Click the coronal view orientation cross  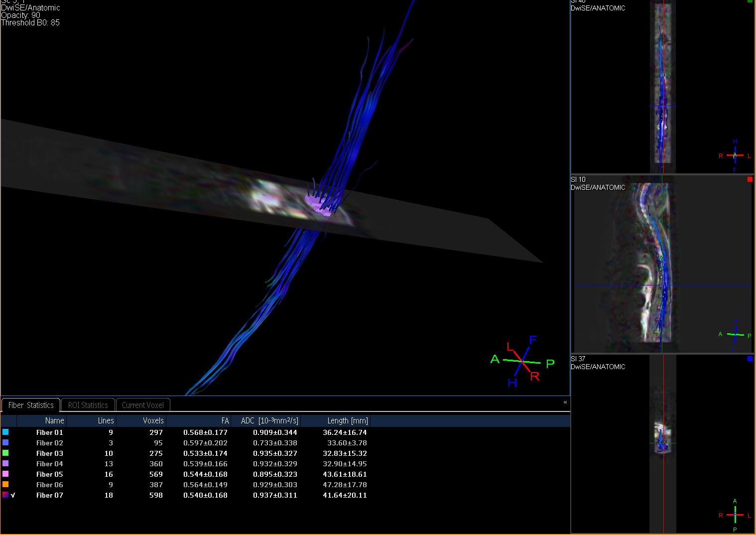pos(735,155)
